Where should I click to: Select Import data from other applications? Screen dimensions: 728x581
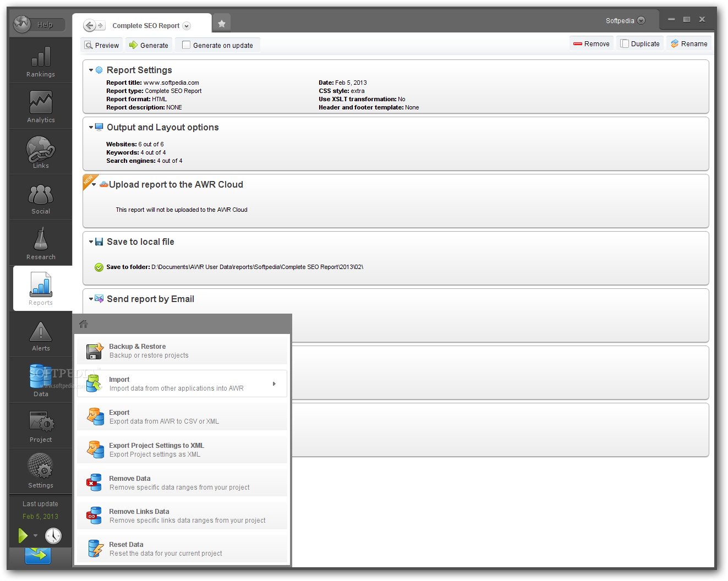182,383
